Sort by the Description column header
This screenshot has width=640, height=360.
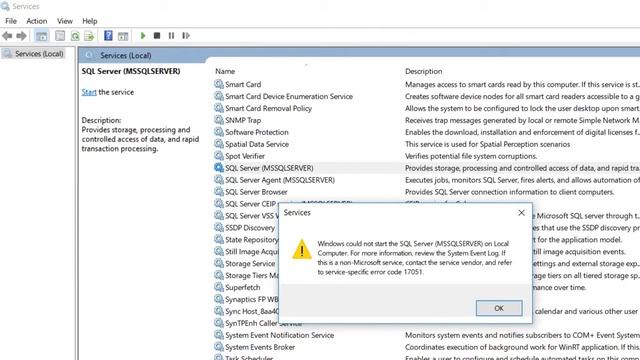[x=423, y=71]
